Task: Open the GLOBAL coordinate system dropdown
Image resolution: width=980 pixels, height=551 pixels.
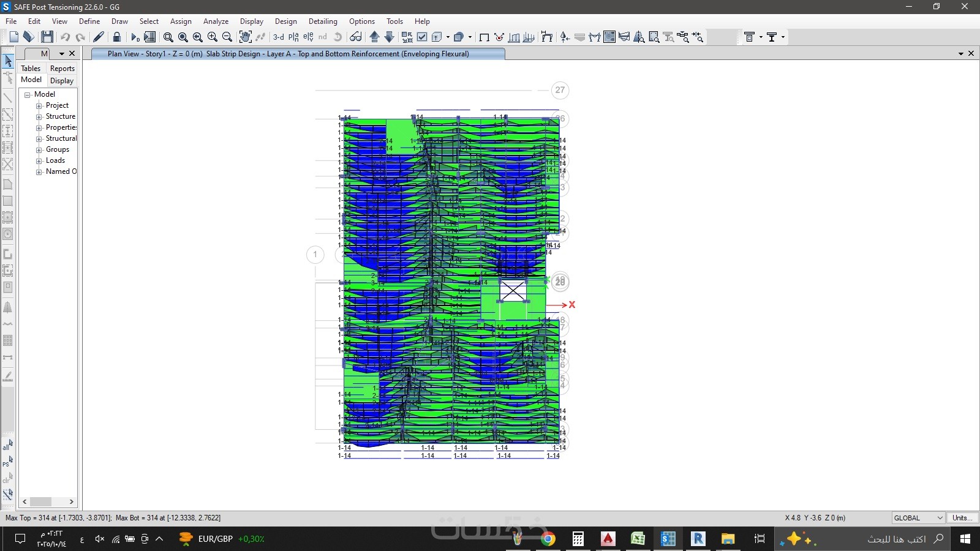Action: tap(918, 518)
